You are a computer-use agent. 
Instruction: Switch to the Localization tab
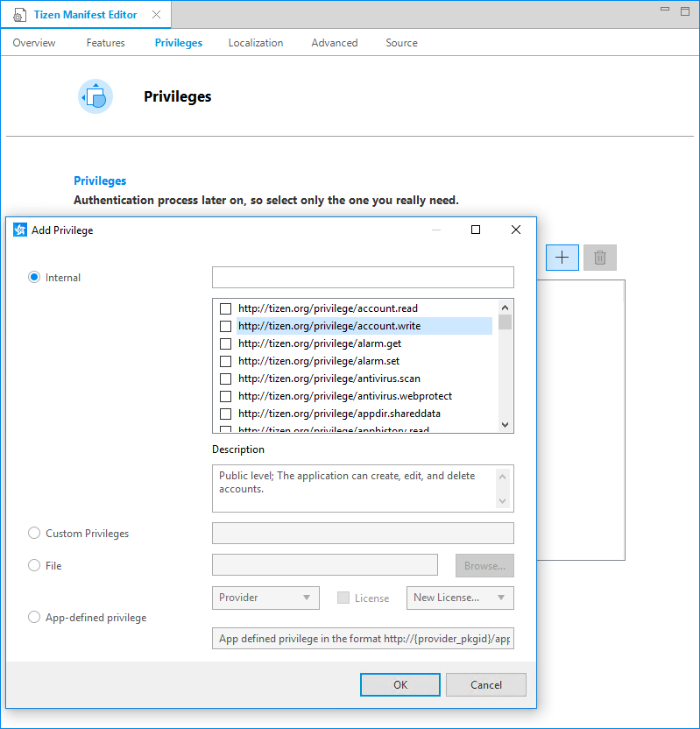point(256,43)
